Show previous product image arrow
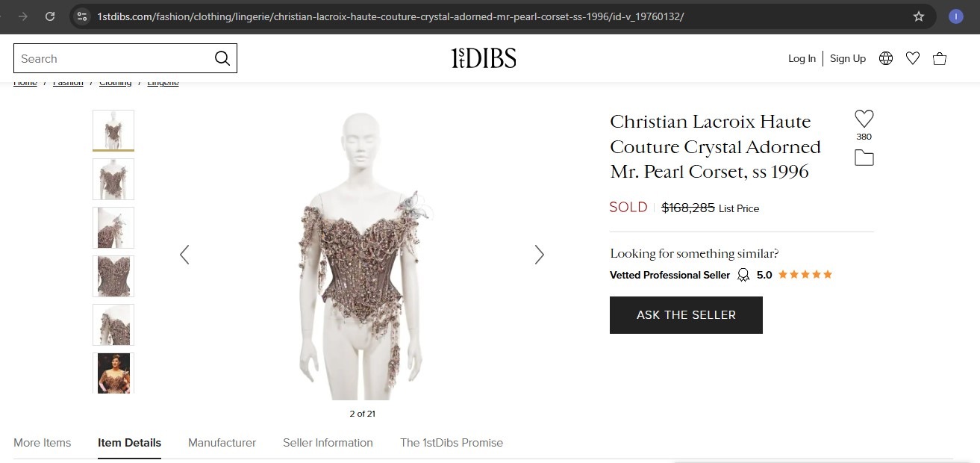The height and width of the screenshot is (463, 980). coord(184,255)
